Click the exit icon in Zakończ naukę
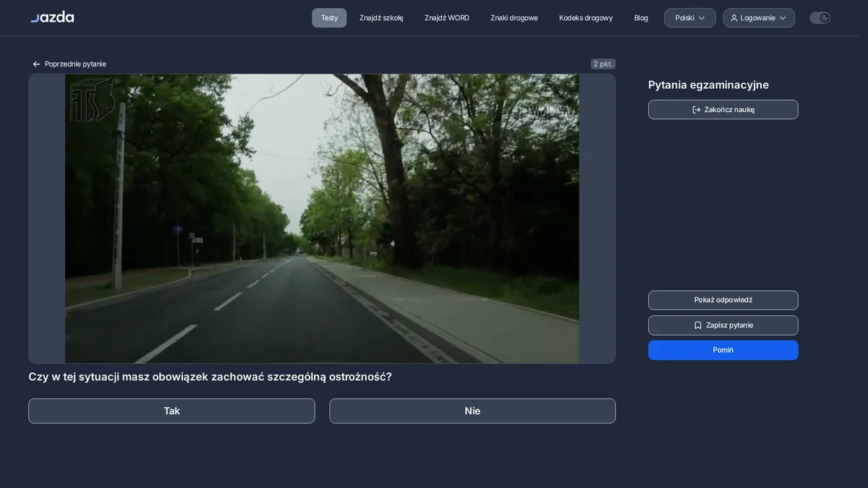This screenshot has width=868, height=488. coord(697,110)
